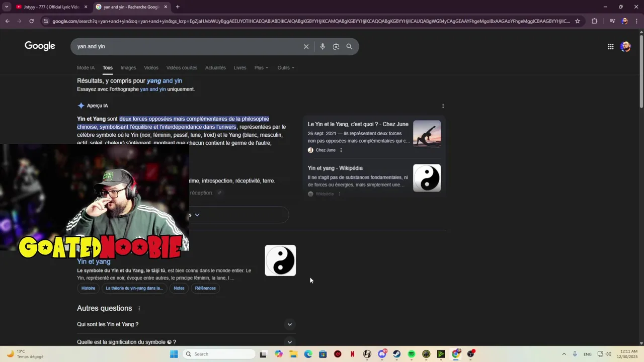The height and width of the screenshot is (362, 644).
Task: Open a new browser tab
Action: coord(178,7)
